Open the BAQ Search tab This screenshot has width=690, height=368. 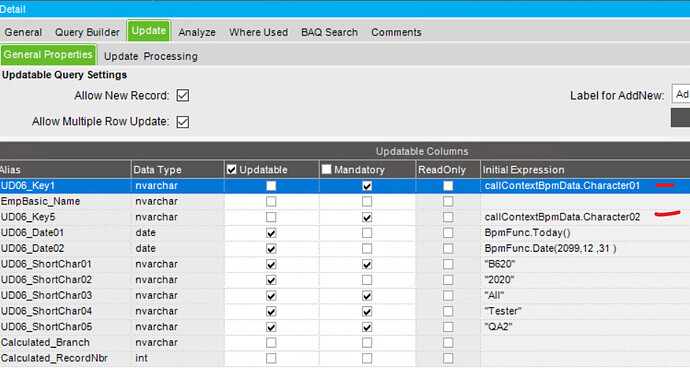[329, 32]
